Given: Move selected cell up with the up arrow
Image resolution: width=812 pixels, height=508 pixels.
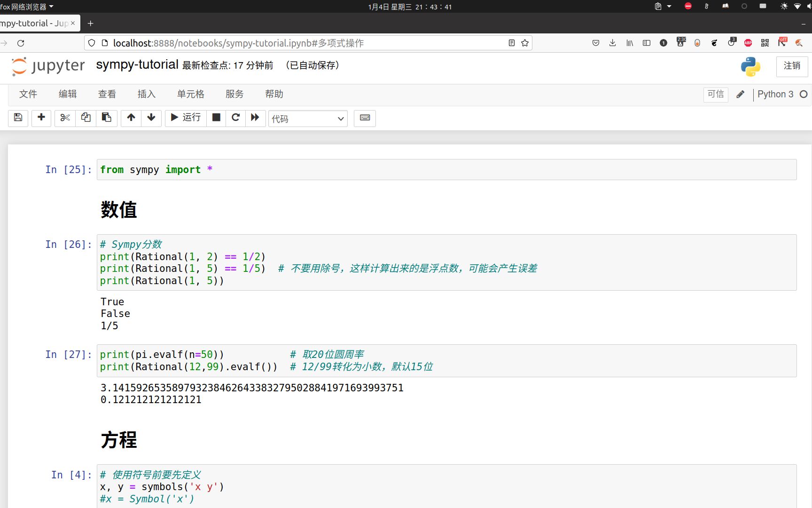Looking at the screenshot, I should click(x=131, y=118).
